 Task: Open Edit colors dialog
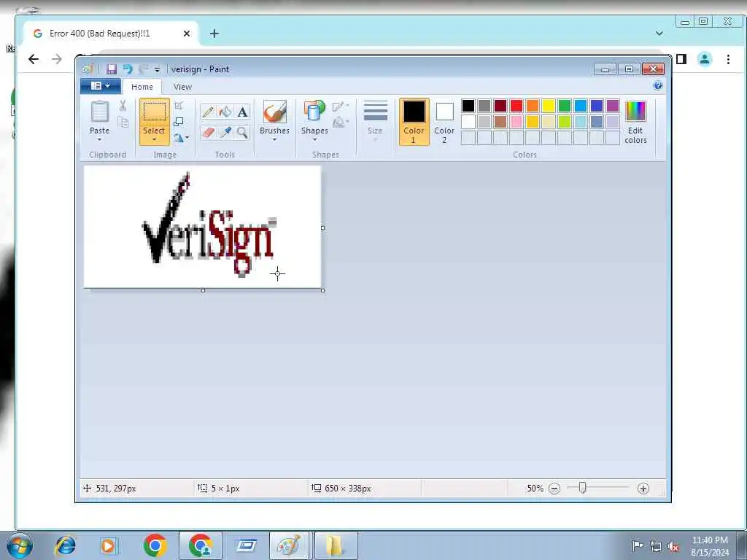(x=635, y=122)
